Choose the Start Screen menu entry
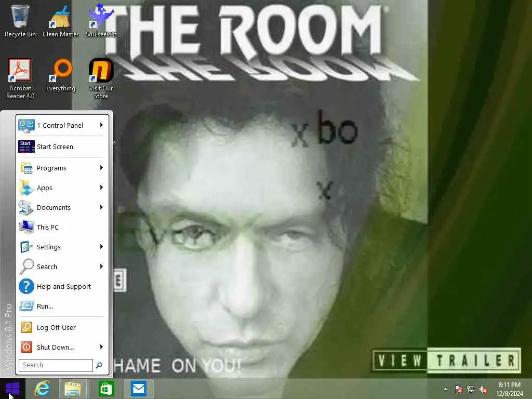The height and width of the screenshot is (399, 532). point(62,147)
